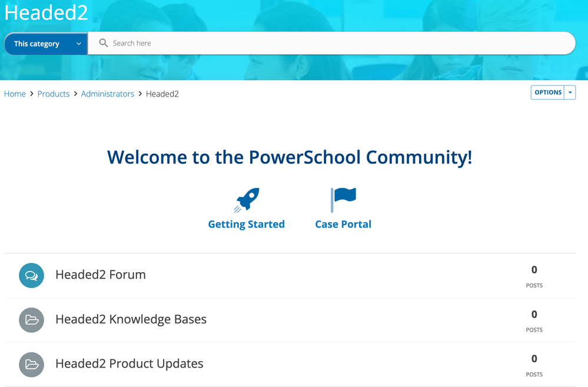
Task: Click the Options button
Action: pyautogui.click(x=547, y=92)
